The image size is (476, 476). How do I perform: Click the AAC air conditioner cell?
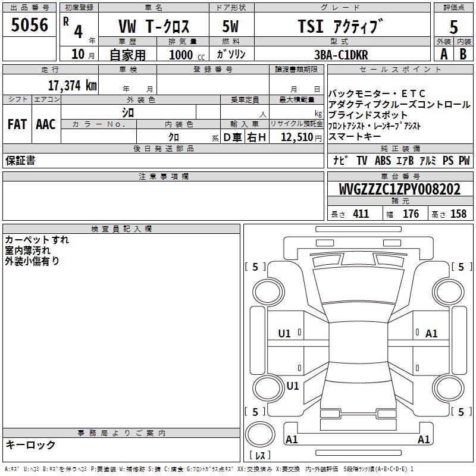click(x=45, y=124)
